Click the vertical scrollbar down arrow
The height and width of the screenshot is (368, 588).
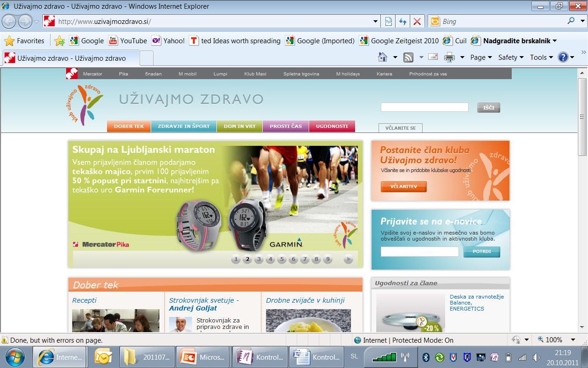582,327
